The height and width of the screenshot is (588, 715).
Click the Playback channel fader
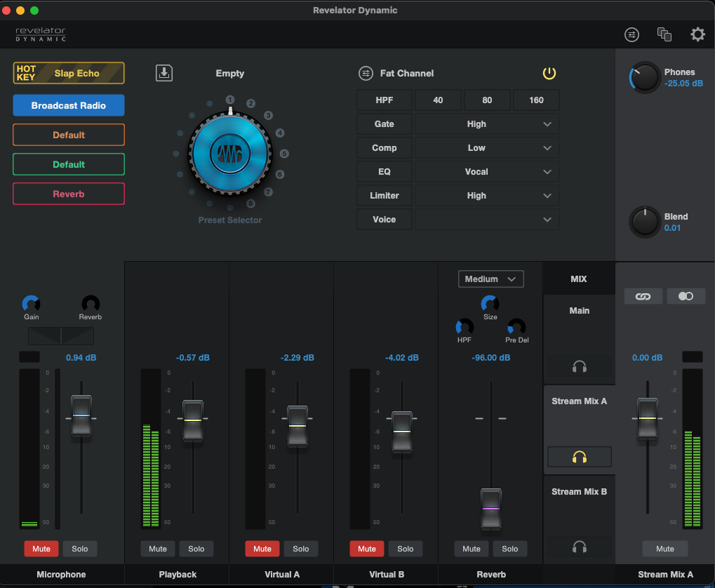pyautogui.click(x=193, y=420)
